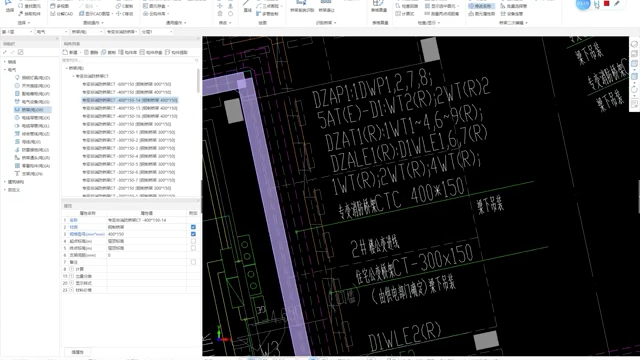Click the support bracket icon at list bottom
This screenshot has height=360, width=640.
coord(17,173)
